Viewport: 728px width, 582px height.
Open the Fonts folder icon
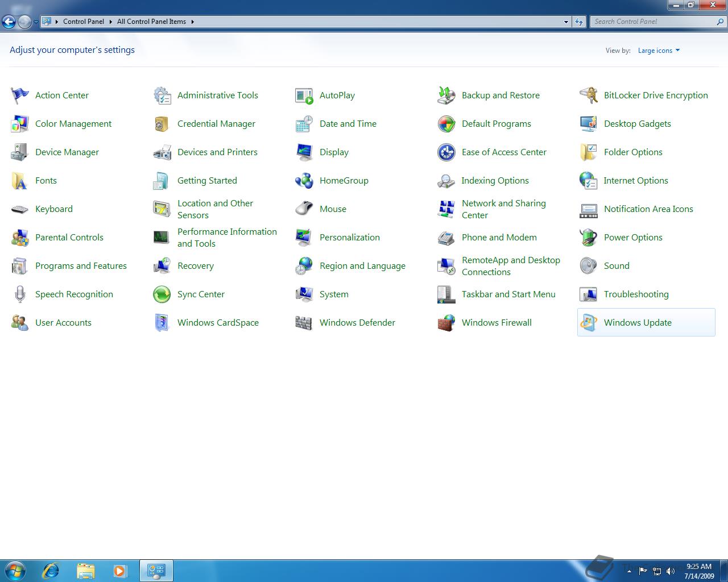point(20,181)
